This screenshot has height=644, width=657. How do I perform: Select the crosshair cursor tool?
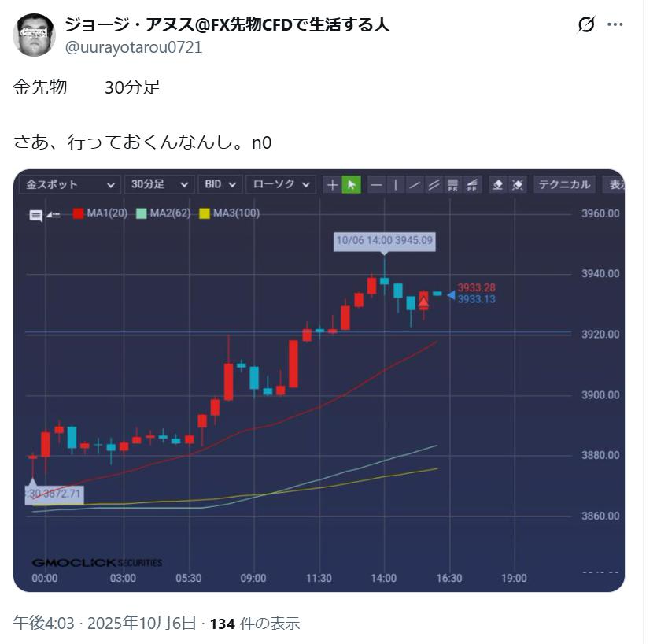pyautogui.click(x=332, y=185)
